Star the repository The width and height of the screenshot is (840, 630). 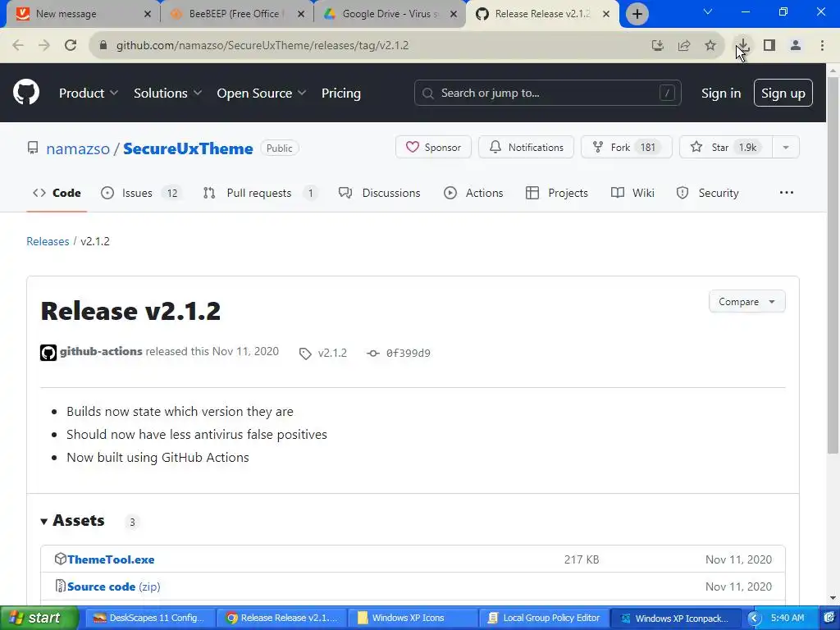(x=725, y=148)
